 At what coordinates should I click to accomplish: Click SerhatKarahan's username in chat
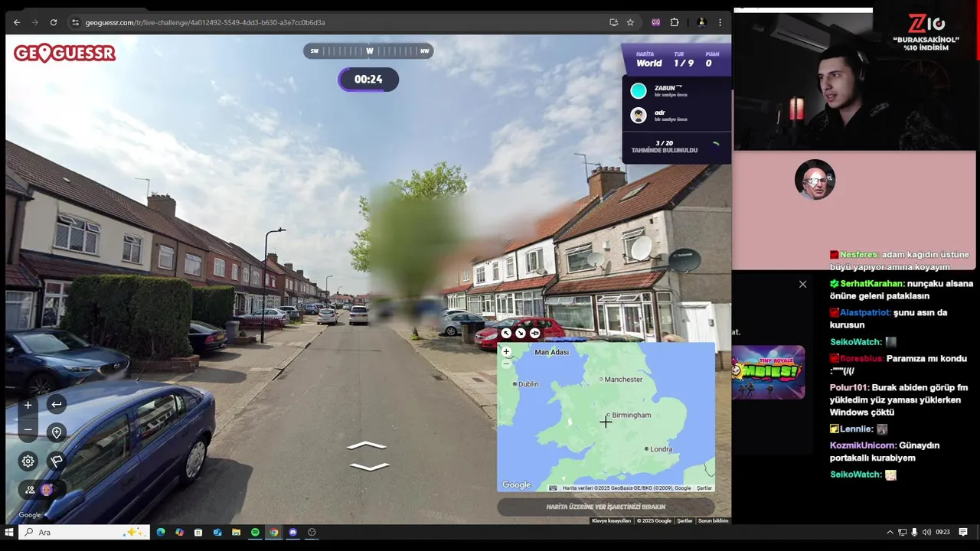point(872,284)
